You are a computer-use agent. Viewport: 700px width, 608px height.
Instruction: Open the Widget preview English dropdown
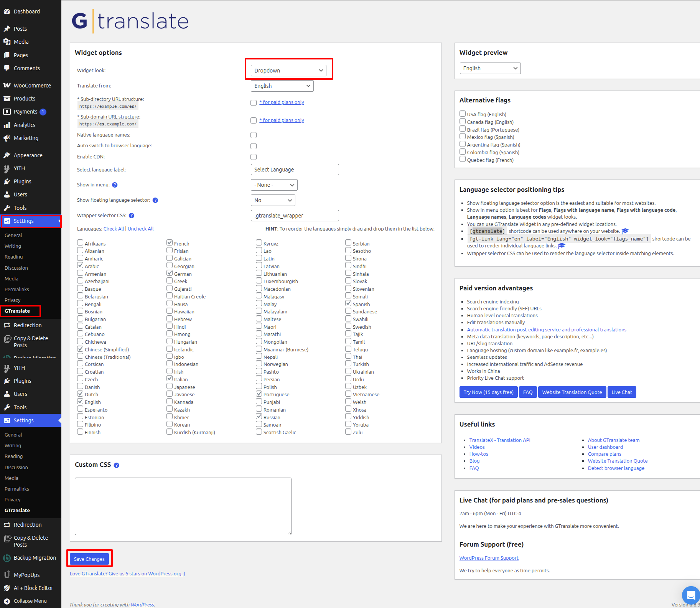point(490,68)
